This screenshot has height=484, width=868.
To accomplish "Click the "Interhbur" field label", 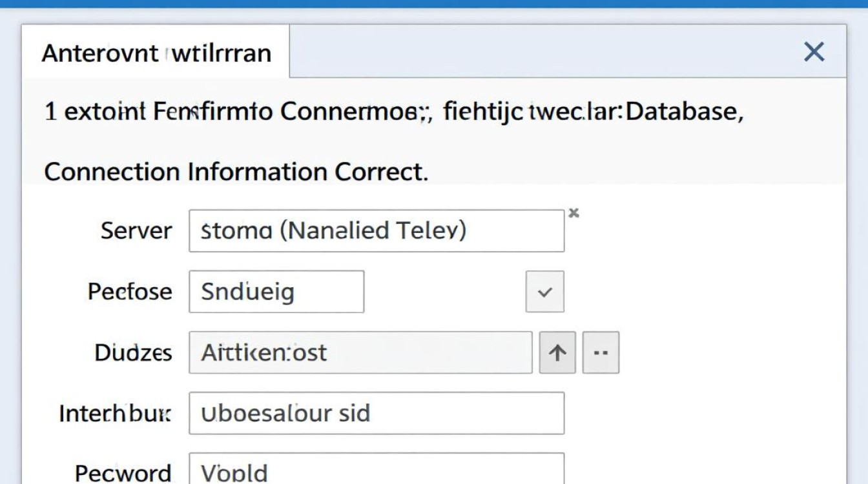I will click(x=116, y=413).
